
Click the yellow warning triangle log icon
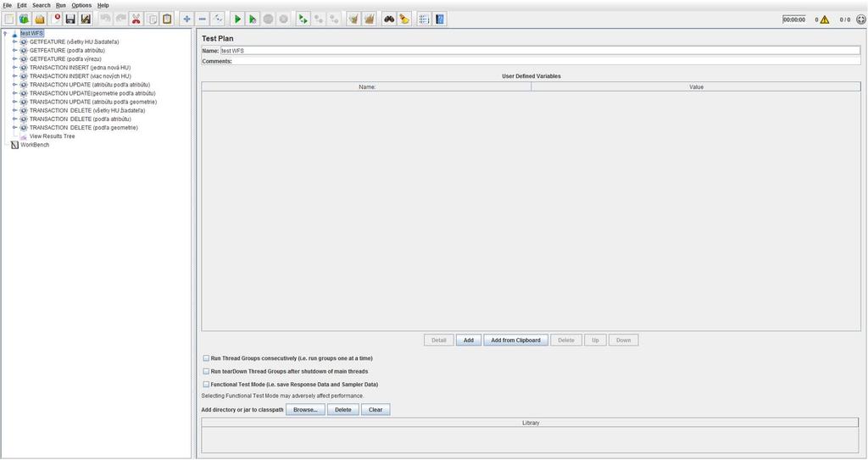(825, 20)
